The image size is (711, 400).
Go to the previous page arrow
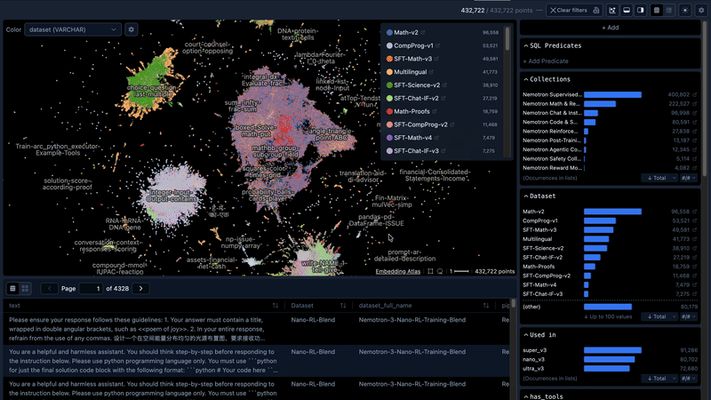point(49,288)
